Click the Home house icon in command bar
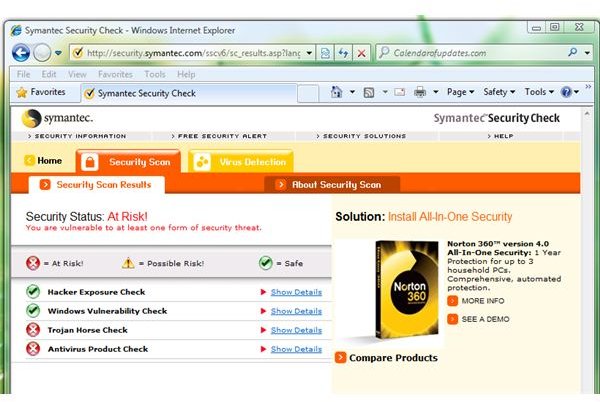 pyautogui.click(x=336, y=92)
